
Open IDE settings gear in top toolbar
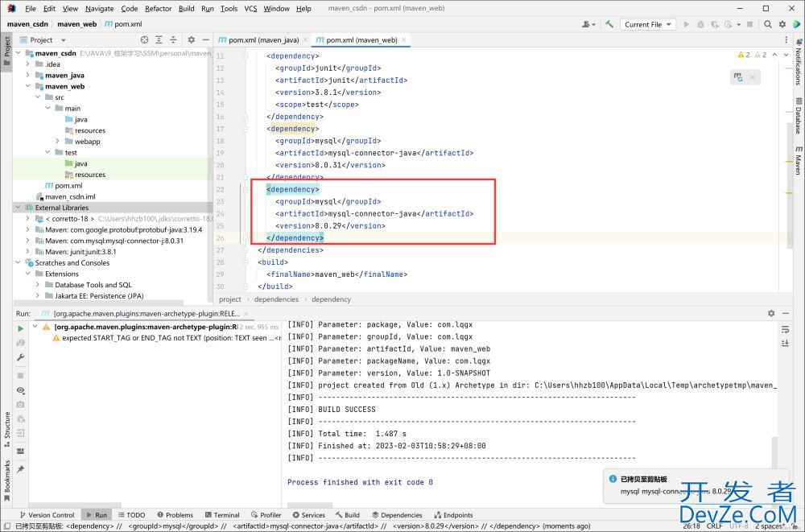point(782,24)
